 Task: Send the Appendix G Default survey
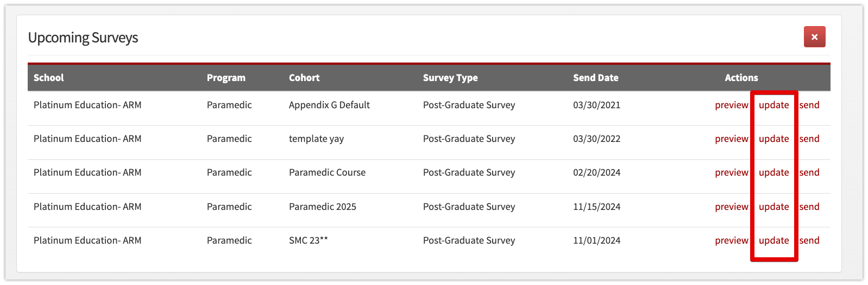click(x=809, y=105)
